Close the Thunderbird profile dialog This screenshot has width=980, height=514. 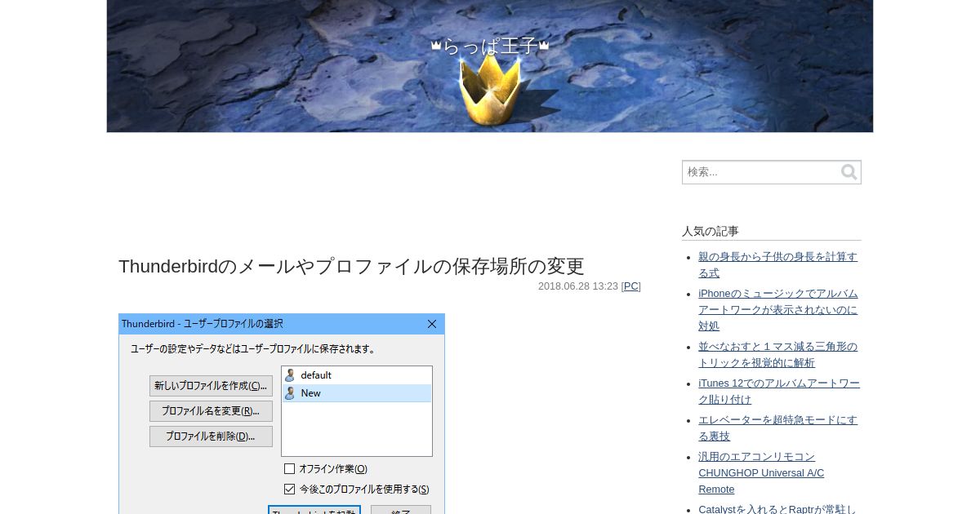point(432,324)
